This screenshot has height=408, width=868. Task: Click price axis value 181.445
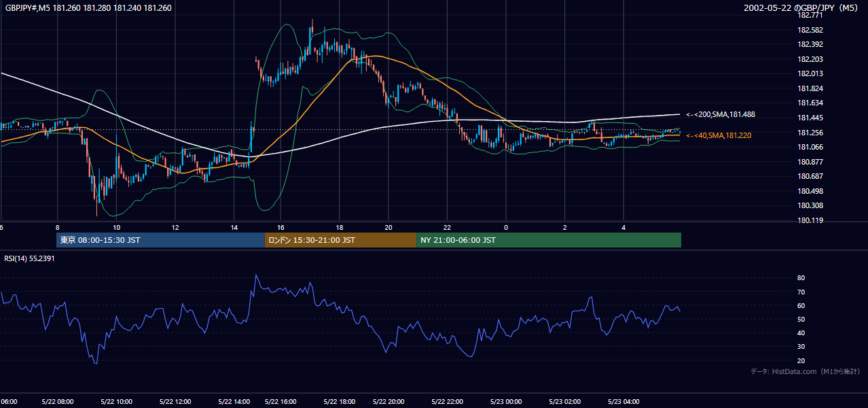[x=810, y=118]
